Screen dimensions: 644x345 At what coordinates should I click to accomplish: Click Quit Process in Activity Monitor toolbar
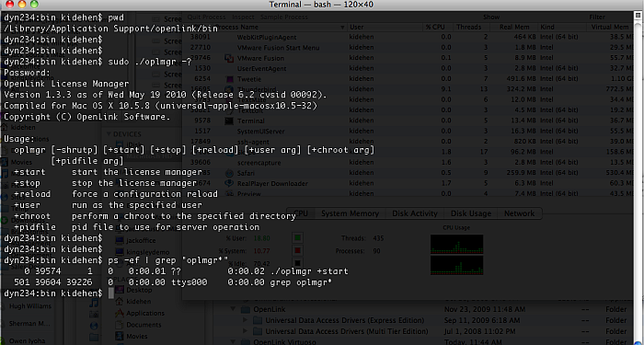(206, 17)
